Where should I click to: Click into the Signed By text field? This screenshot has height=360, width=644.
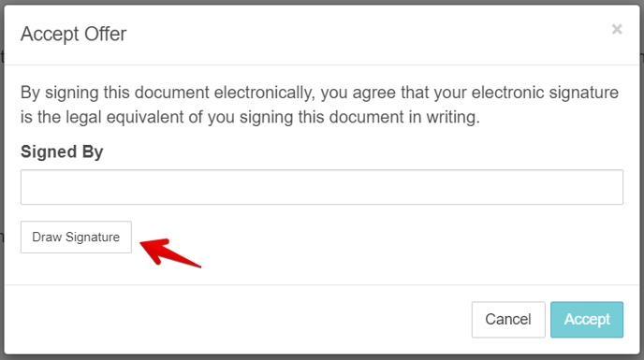(322, 187)
